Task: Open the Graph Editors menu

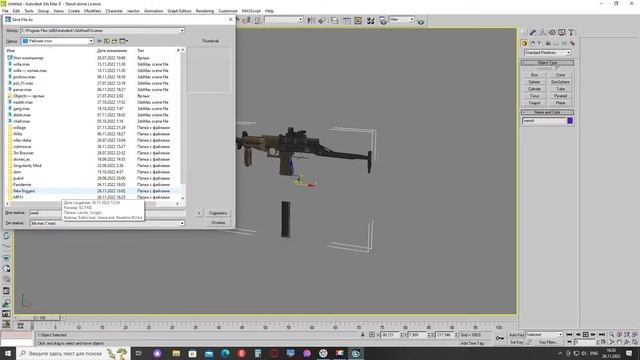Action: pyautogui.click(x=179, y=11)
